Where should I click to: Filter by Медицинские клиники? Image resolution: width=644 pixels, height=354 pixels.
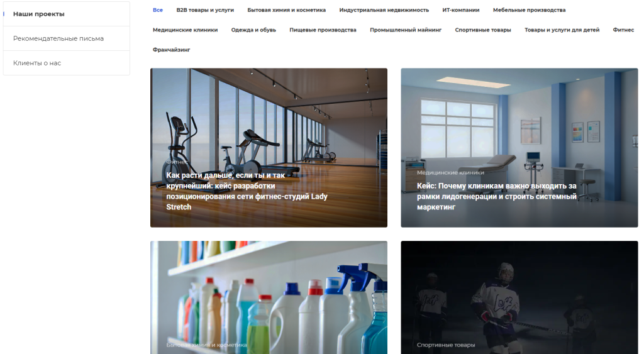pos(186,30)
